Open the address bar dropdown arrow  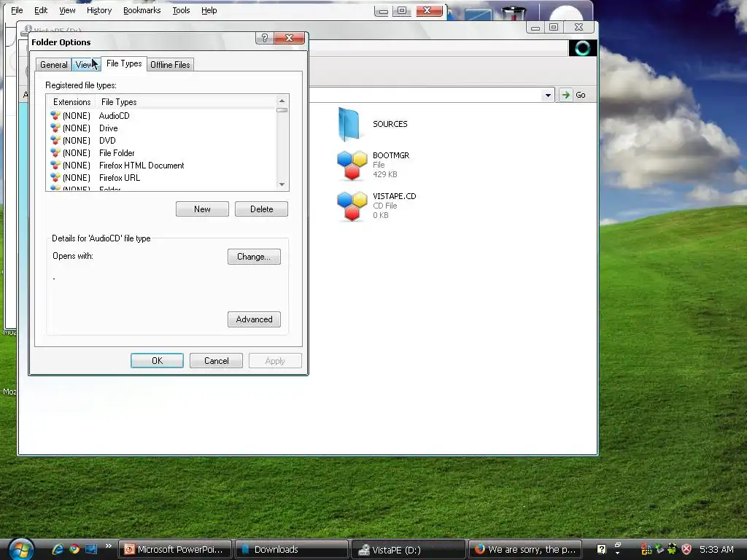(x=548, y=96)
